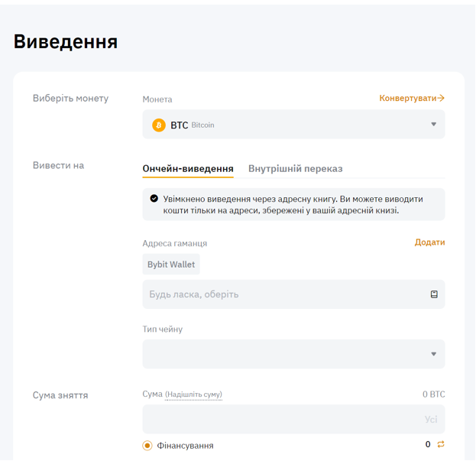Click the Bitcoin coin icon in selector
Screen dimensions: 476x461
point(159,125)
